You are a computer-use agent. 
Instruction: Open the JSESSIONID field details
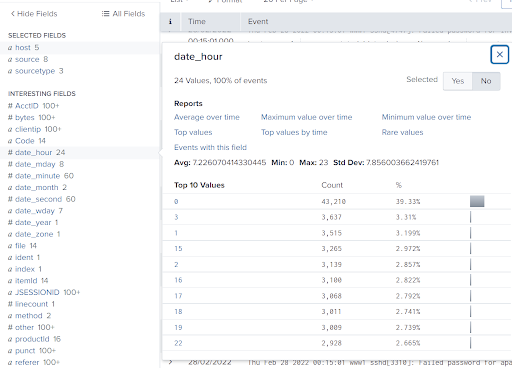pyautogui.click(x=44, y=292)
